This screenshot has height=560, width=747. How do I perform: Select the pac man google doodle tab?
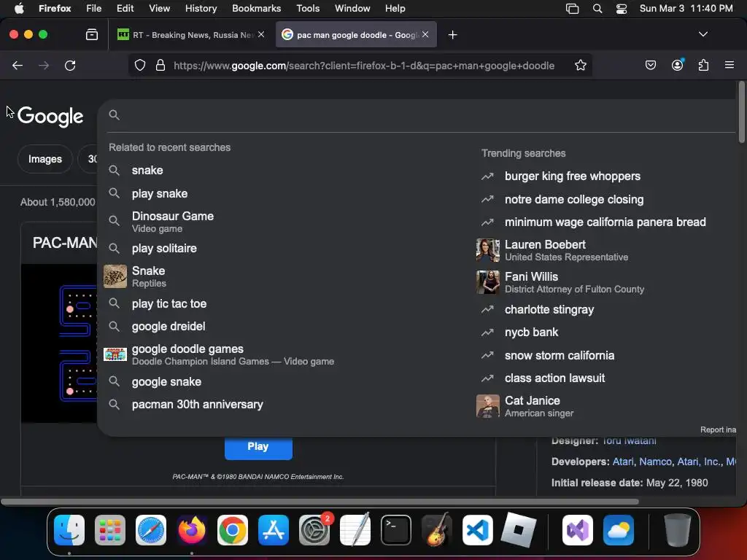[x=356, y=35]
